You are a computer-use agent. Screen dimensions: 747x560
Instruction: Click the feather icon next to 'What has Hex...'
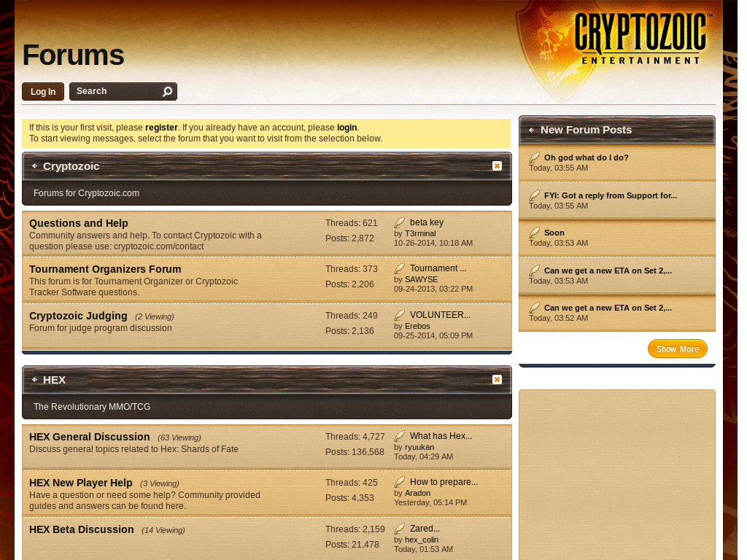[x=400, y=436]
